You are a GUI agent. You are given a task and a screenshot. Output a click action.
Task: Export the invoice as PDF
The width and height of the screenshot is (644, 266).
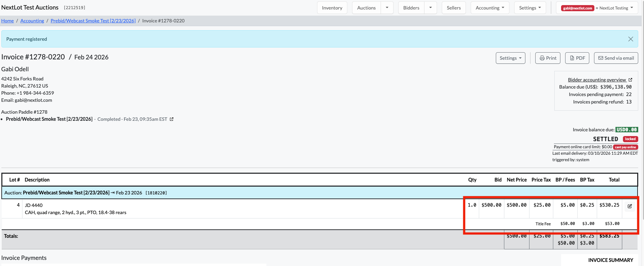[x=577, y=58]
